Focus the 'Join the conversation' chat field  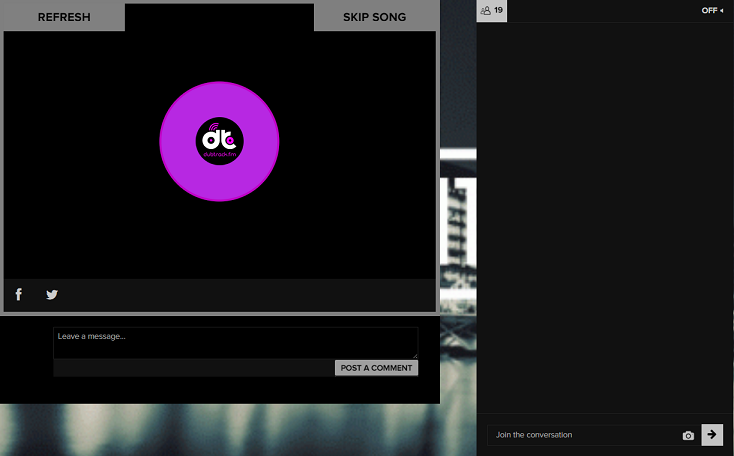pos(583,435)
